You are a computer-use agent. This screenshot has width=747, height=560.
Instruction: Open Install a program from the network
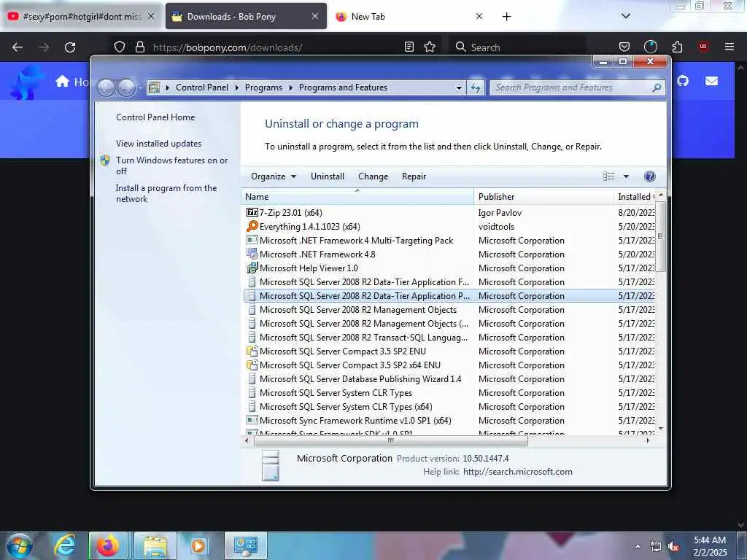(166, 193)
